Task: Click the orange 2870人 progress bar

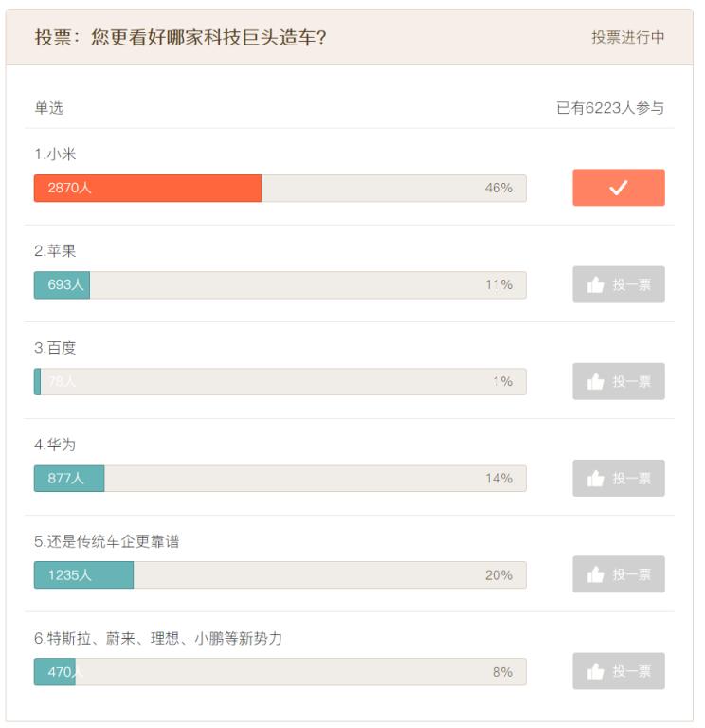Action: coord(148,188)
